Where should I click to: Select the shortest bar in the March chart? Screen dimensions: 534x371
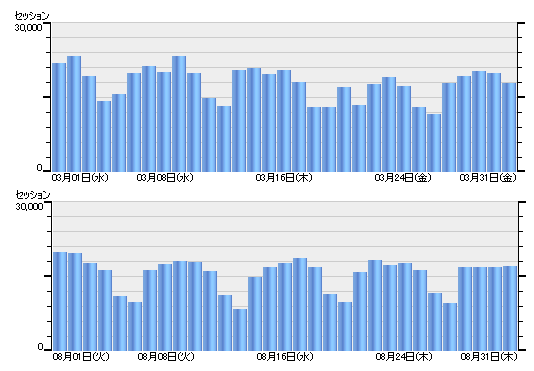click(x=434, y=143)
